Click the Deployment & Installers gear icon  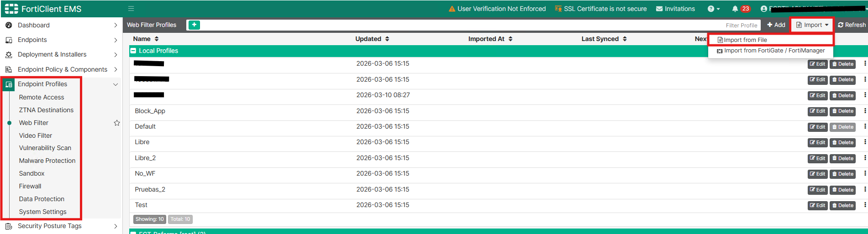(9, 55)
